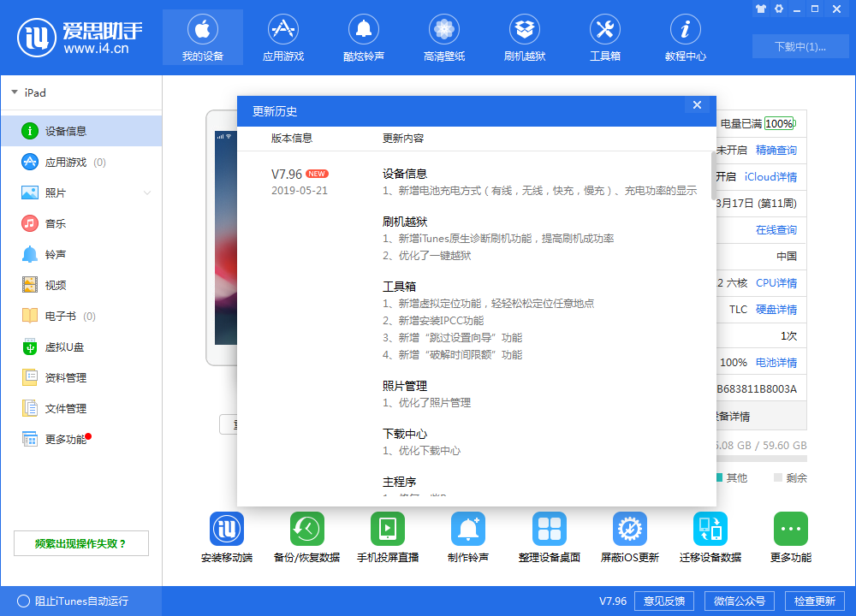Select 铃声 in the sidebar
Image resolution: width=856 pixels, height=616 pixels.
click(x=81, y=254)
